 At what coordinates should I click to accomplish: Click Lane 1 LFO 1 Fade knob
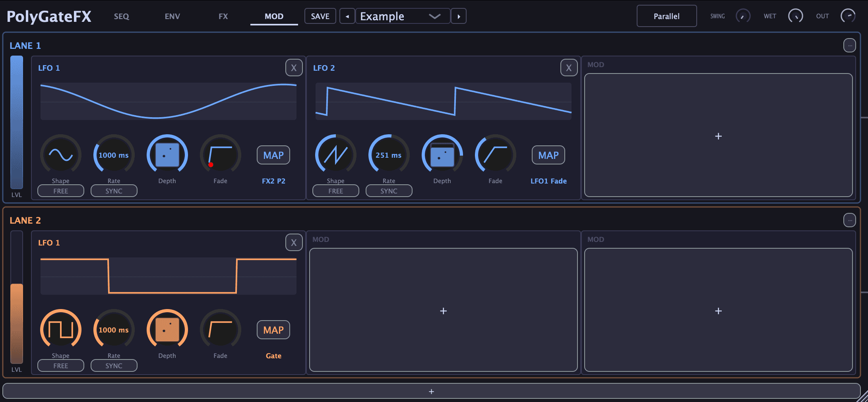tap(220, 155)
